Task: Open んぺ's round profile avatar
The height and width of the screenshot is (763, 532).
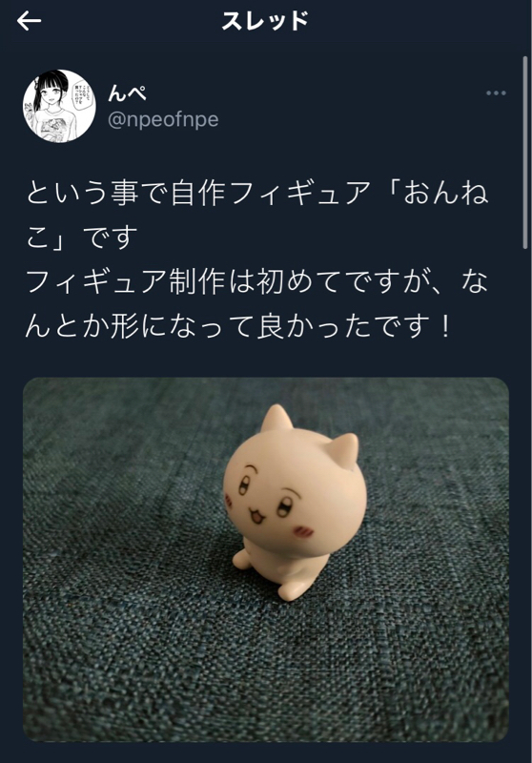Action: 59,106
